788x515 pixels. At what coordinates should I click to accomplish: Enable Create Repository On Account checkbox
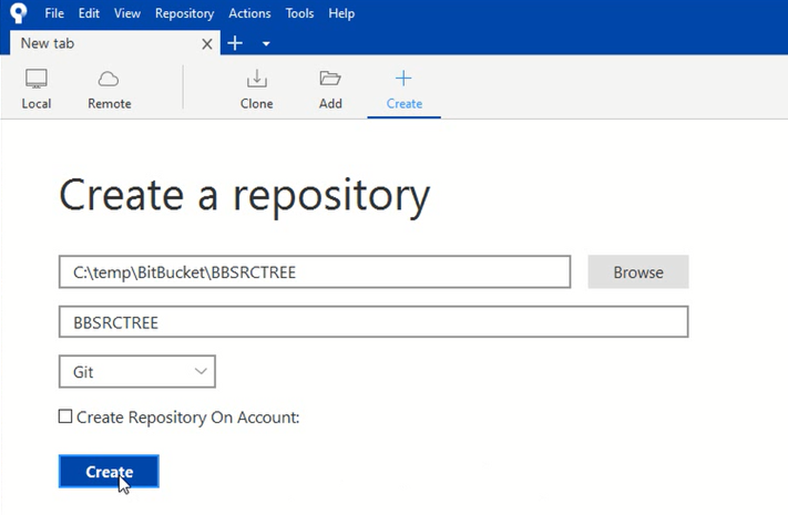[x=65, y=417]
